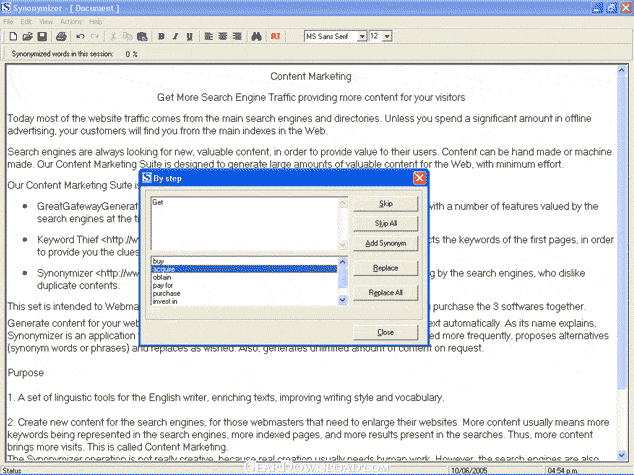Click the Skip button
634x475 pixels.
(x=385, y=203)
